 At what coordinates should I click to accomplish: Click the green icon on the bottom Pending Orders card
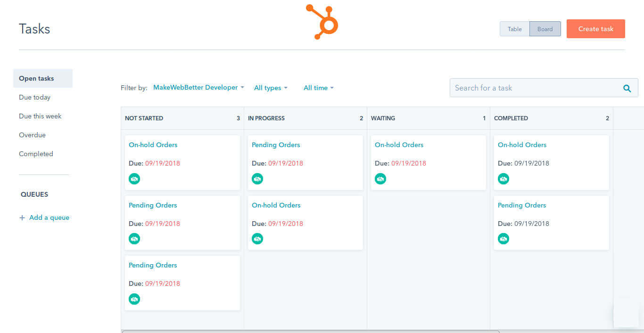[134, 299]
